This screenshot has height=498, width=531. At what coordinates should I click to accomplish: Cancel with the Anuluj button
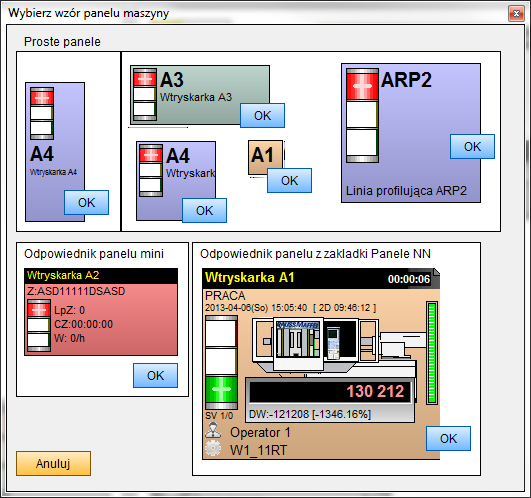[x=54, y=463]
